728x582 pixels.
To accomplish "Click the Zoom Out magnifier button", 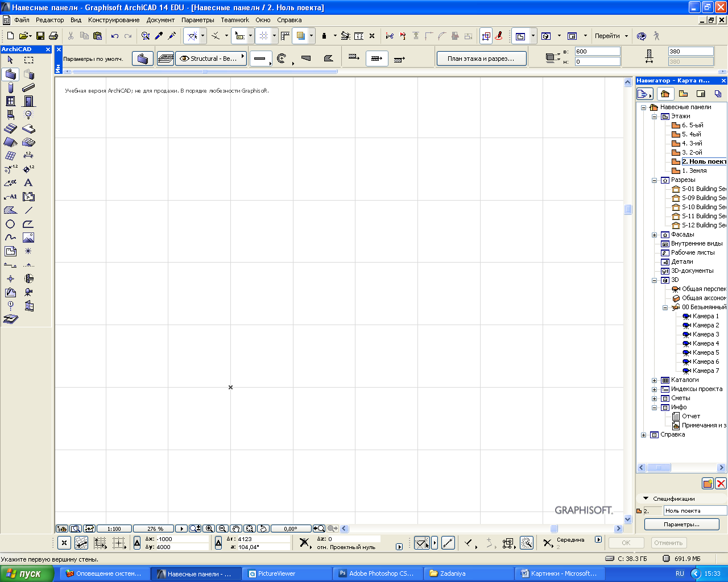I will pos(222,529).
